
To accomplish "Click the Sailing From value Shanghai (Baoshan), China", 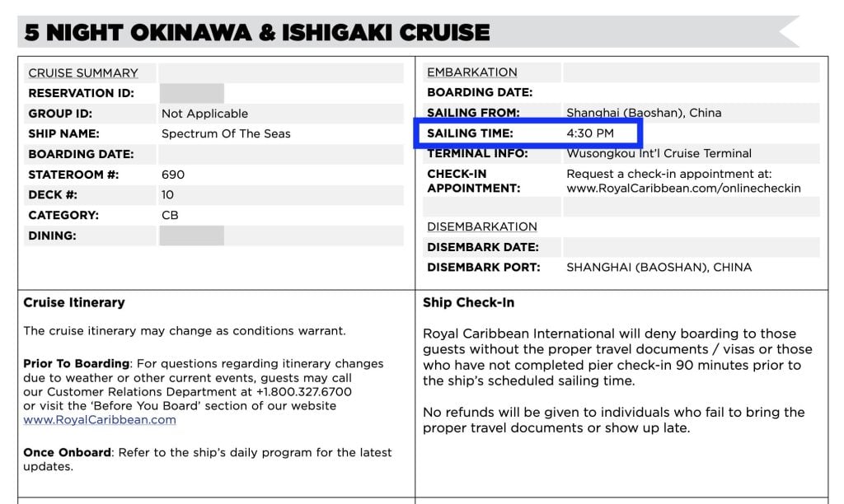I will 644,113.
